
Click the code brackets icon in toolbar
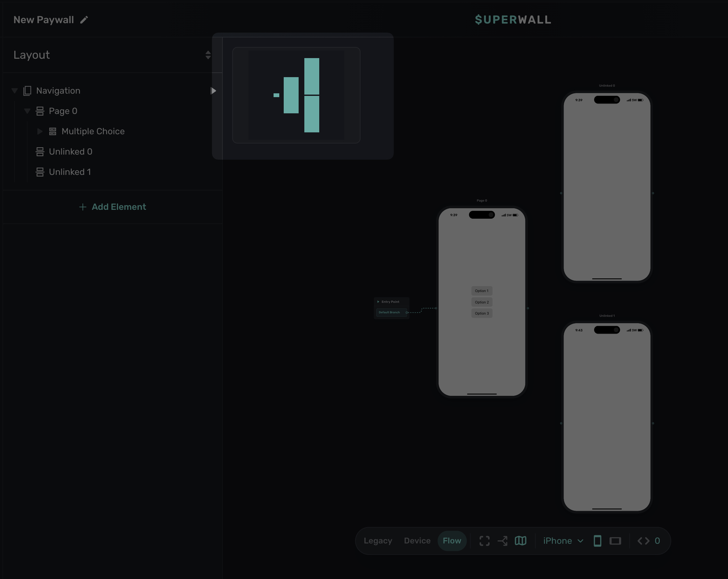(643, 541)
